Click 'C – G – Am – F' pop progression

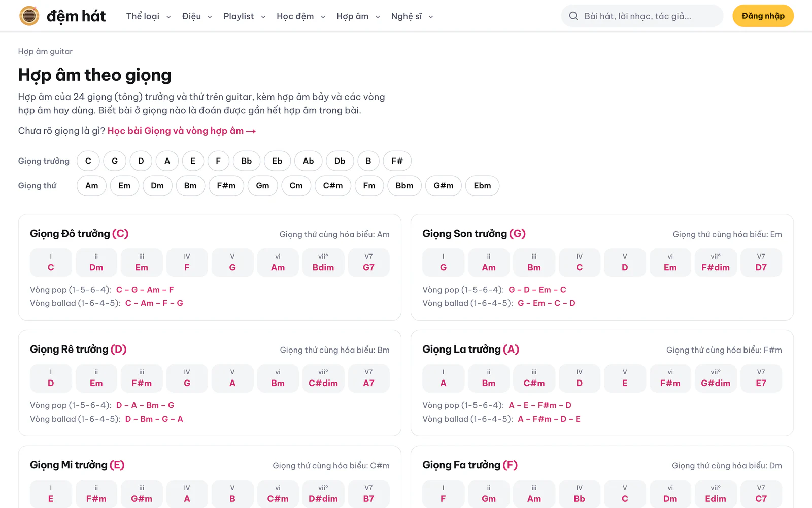pyautogui.click(x=145, y=290)
